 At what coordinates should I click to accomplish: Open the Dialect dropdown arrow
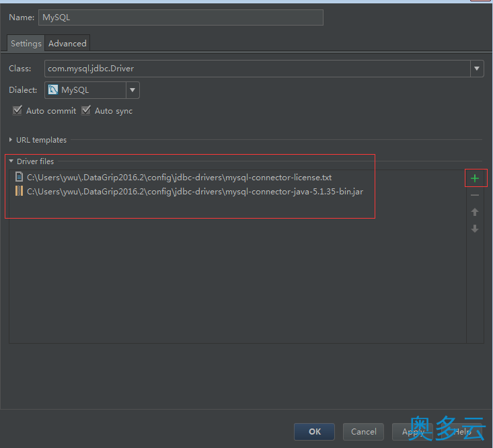pyautogui.click(x=132, y=90)
